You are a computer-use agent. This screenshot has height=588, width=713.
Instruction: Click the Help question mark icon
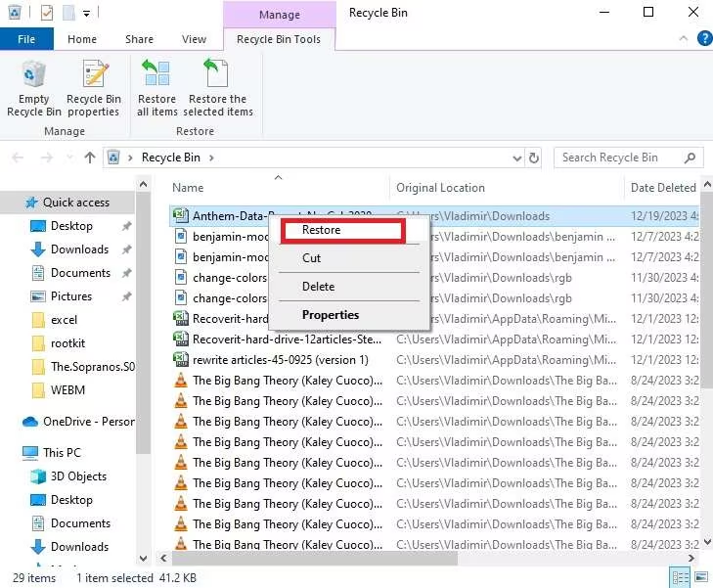click(703, 39)
